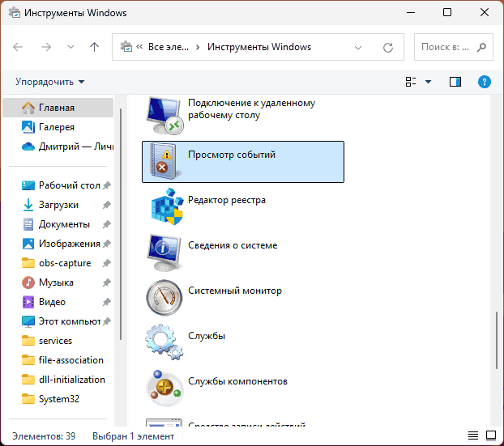Screen dimensions: 504x446
Task: Open the dll-initialization folder
Action: 58,380
